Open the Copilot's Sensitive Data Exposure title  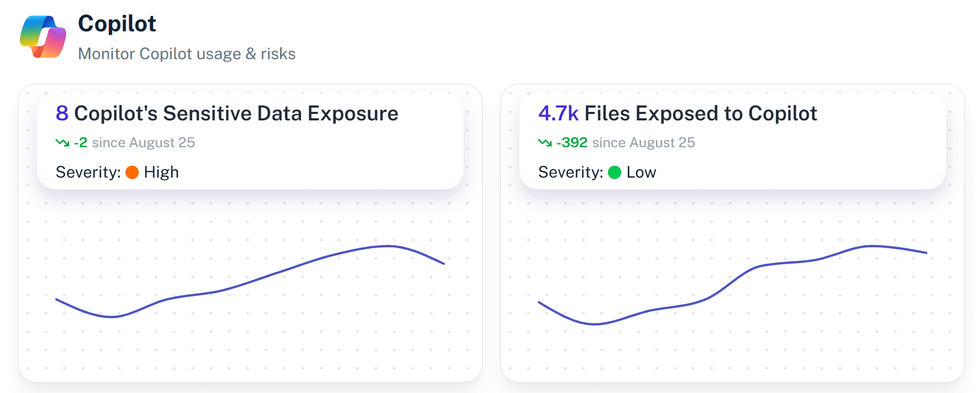click(x=236, y=113)
